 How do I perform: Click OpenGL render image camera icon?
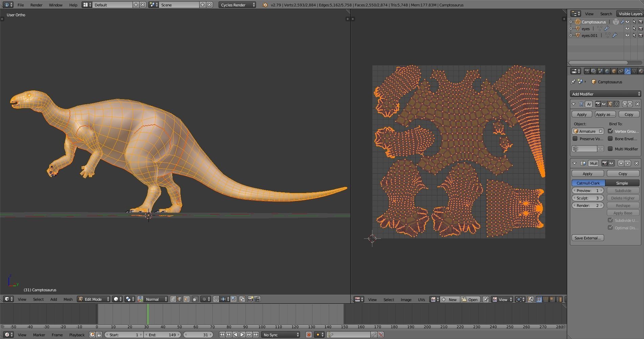click(x=250, y=299)
